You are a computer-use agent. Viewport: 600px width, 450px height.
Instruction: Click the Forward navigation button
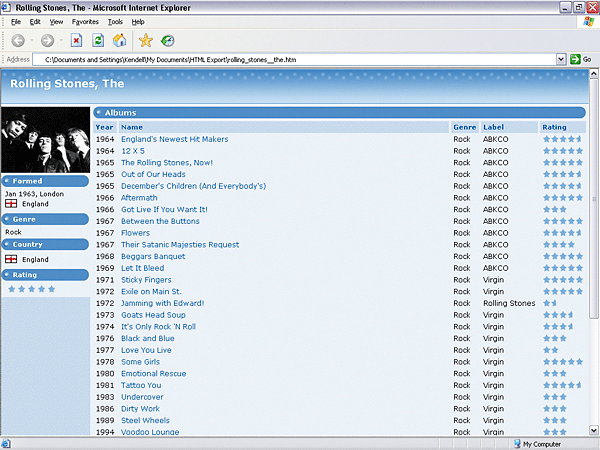[x=47, y=40]
